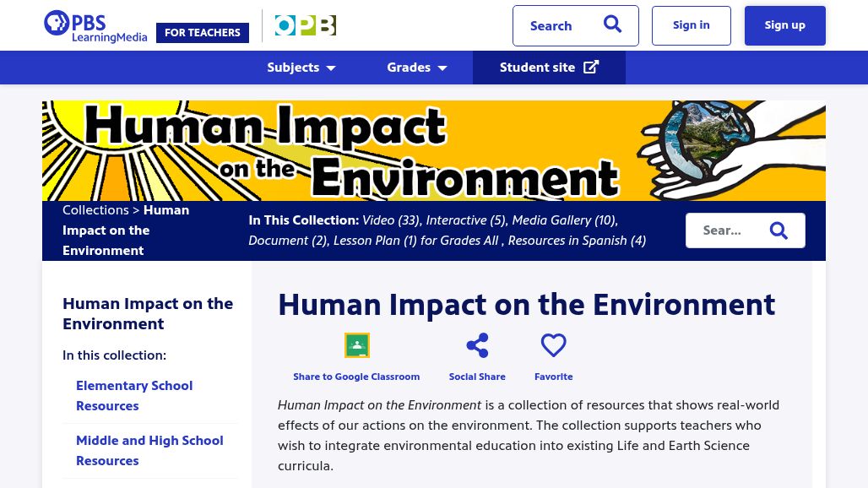Screen dimensions: 868x488
Task: Click the Sign up button
Action: click(784, 24)
